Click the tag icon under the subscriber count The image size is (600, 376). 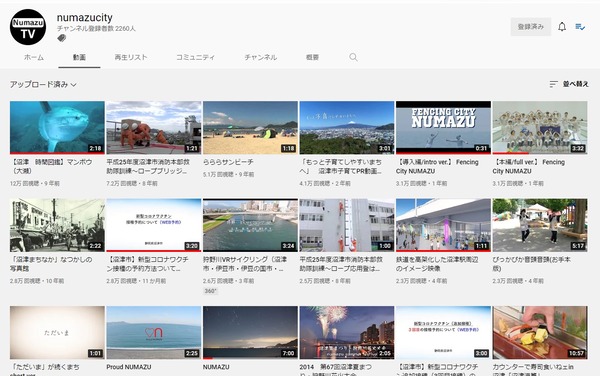pyautogui.click(x=62, y=38)
